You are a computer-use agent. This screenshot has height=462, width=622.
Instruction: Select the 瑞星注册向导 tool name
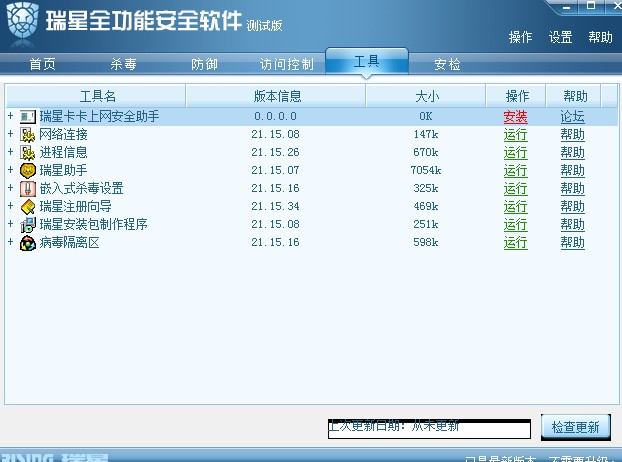75,206
